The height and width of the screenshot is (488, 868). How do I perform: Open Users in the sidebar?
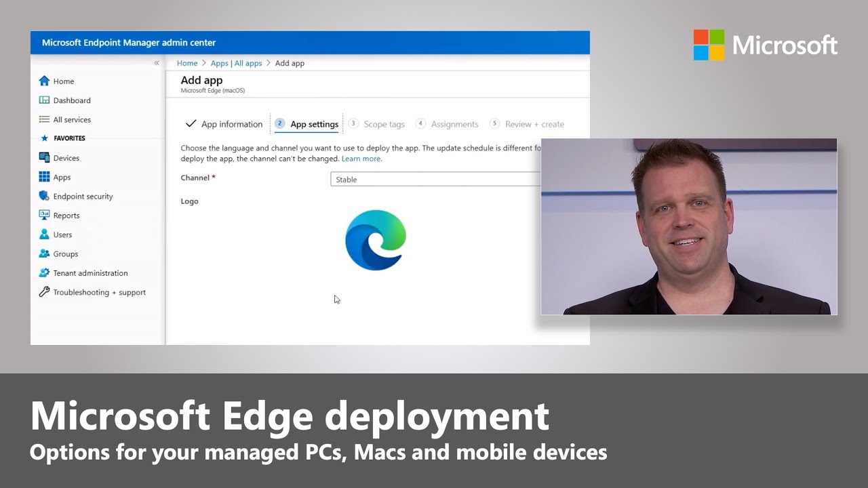click(62, 235)
